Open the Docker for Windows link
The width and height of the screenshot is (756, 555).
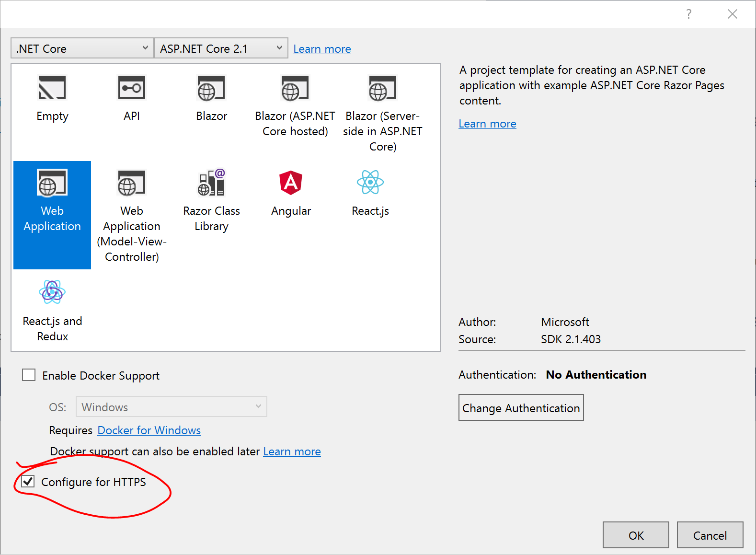pos(149,430)
